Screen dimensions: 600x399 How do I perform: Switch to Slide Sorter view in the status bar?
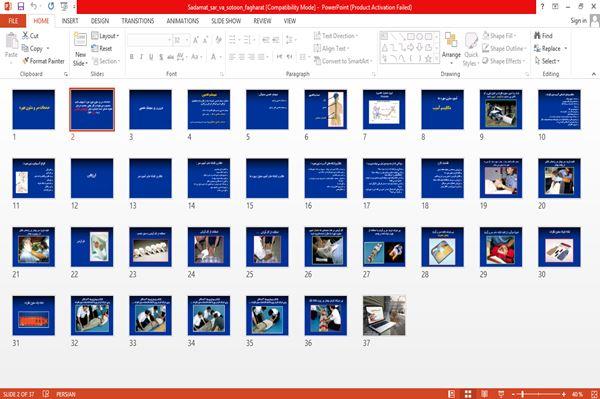coord(468,394)
